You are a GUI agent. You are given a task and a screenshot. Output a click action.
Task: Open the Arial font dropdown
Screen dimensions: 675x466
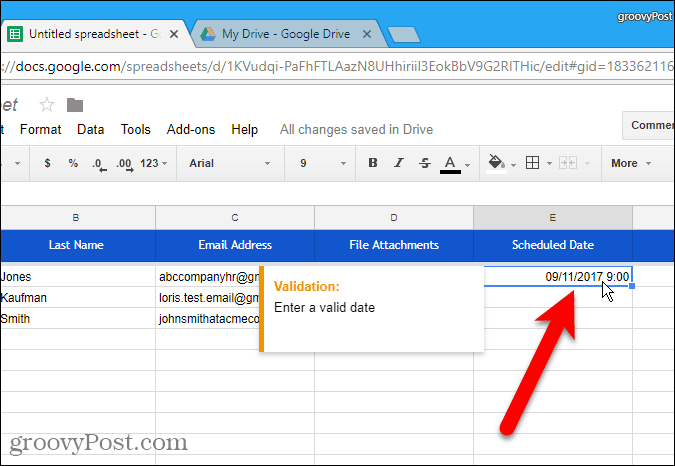(x=230, y=163)
